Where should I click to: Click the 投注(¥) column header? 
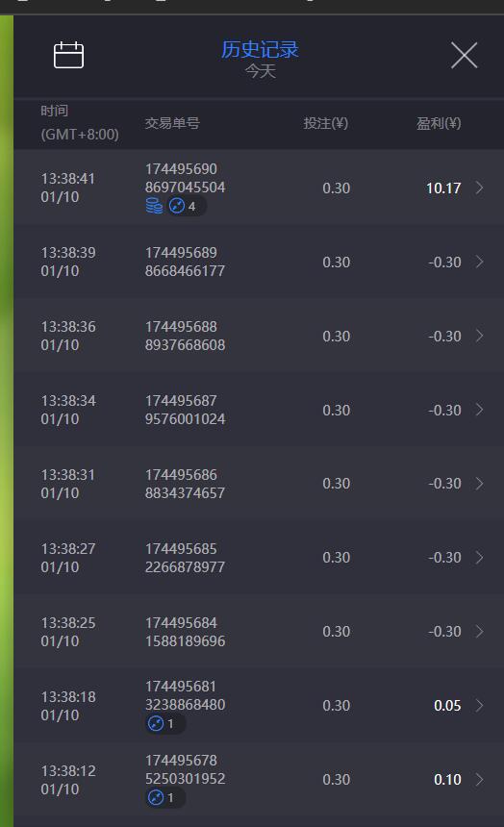pos(326,123)
